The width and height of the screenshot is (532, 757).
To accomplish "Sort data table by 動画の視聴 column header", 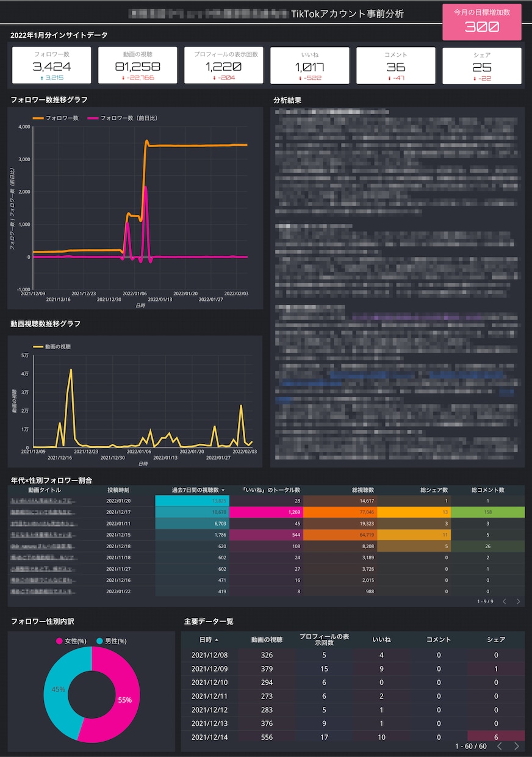I will (x=267, y=640).
